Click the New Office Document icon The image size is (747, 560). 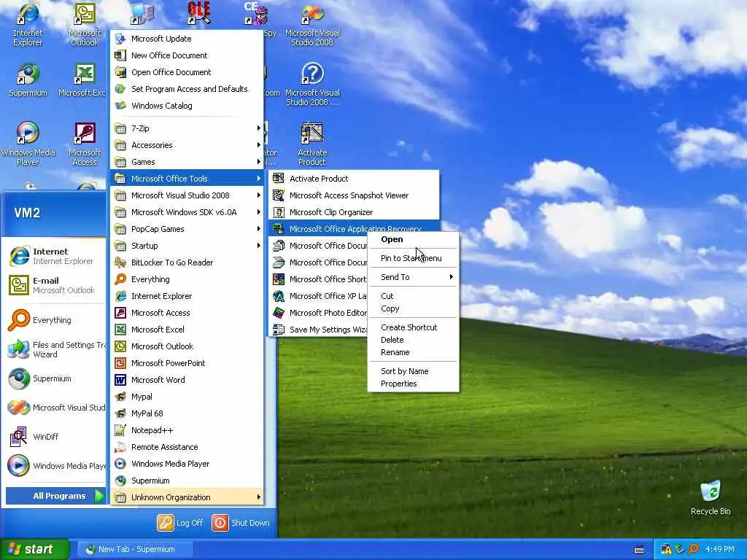[x=120, y=55]
